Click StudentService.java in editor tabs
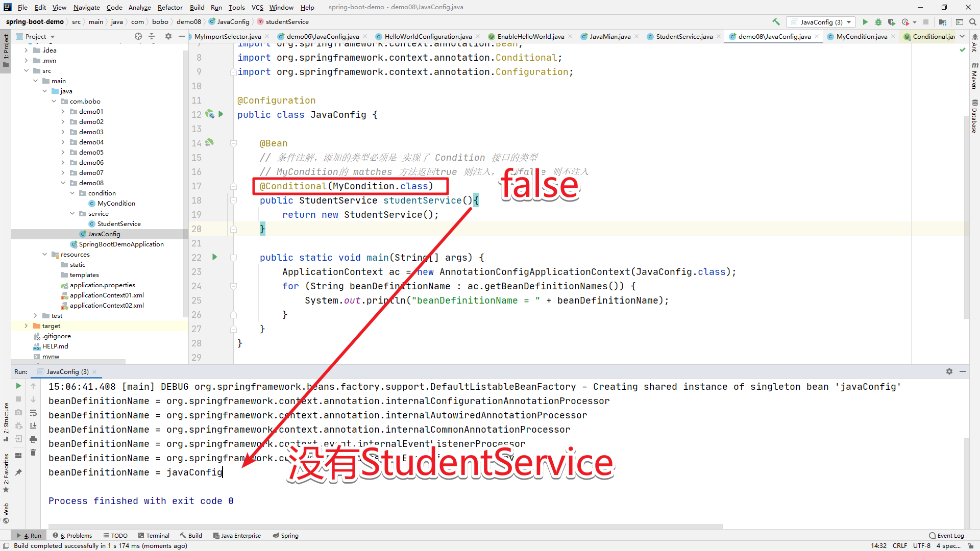 pyautogui.click(x=682, y=36)
